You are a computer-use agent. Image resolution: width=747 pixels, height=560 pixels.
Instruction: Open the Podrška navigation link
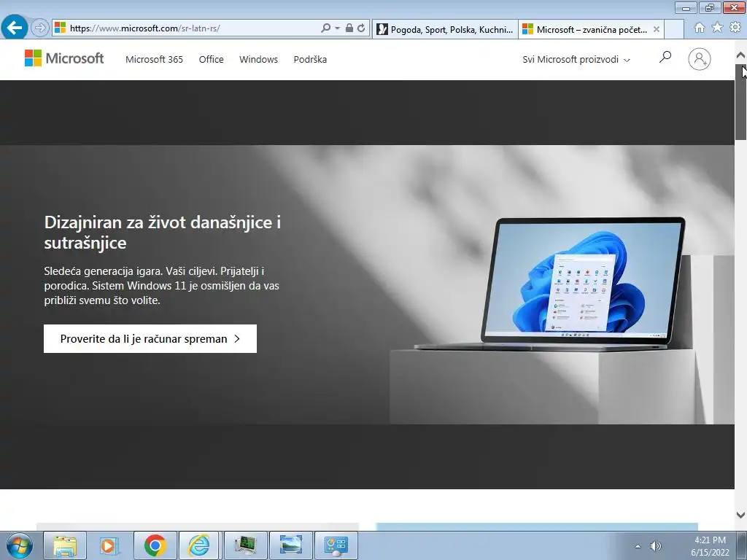coord(310,60)
